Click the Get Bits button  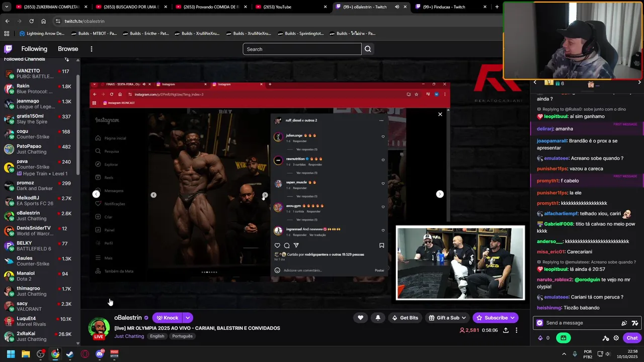tap(405, 318)
